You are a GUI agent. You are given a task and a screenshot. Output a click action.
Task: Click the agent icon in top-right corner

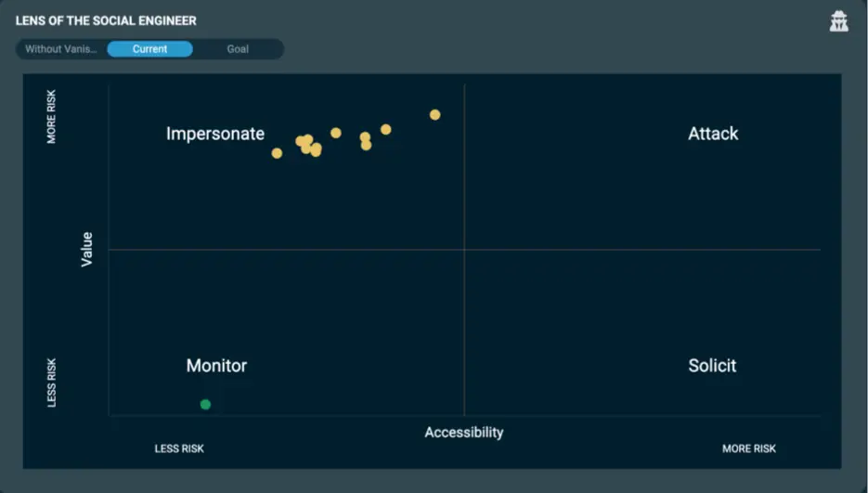click(839, 21)
